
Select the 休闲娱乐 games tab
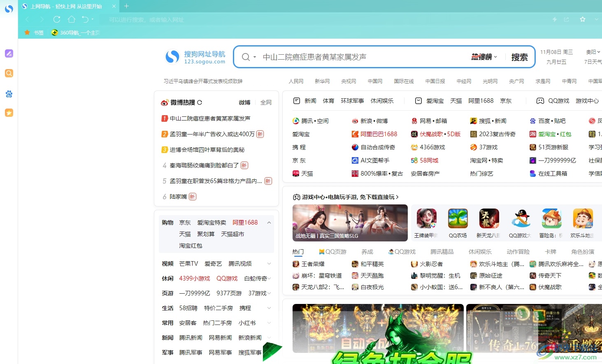point(480,252)
